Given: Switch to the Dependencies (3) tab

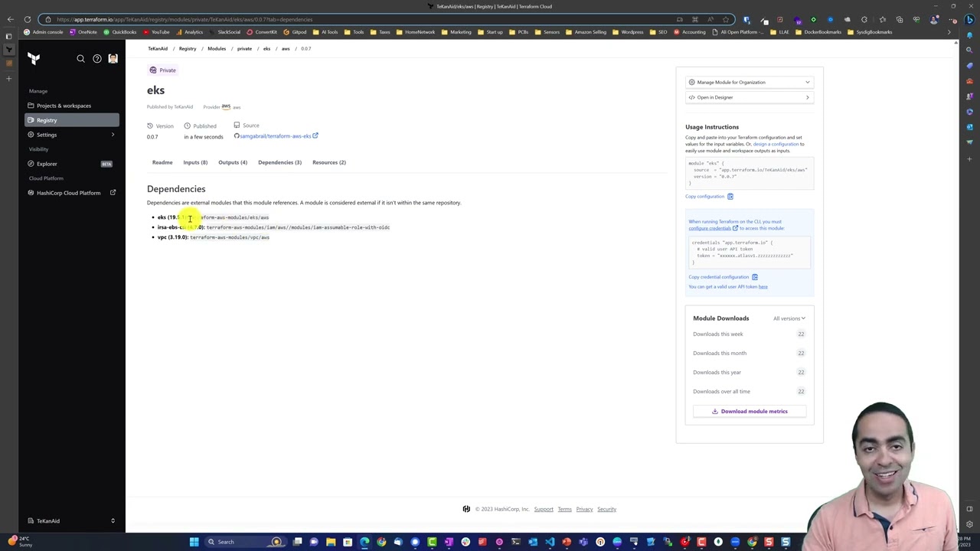Looking at the screenshot, I should click(x=279, y=162).
